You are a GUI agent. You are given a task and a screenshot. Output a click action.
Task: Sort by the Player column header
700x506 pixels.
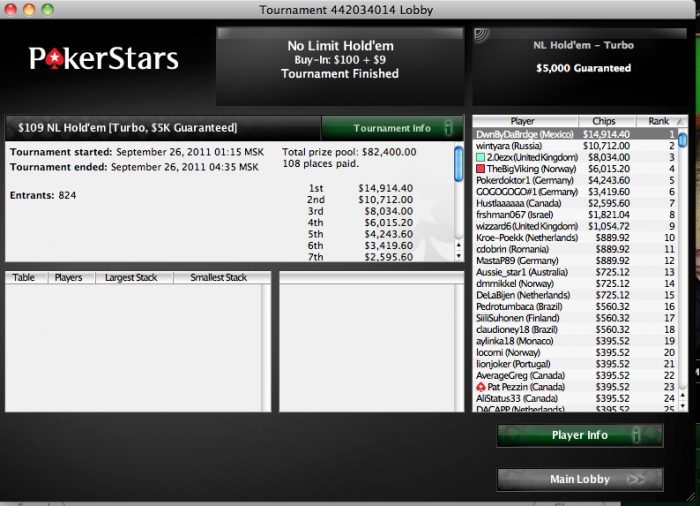[x=525, y=121]
